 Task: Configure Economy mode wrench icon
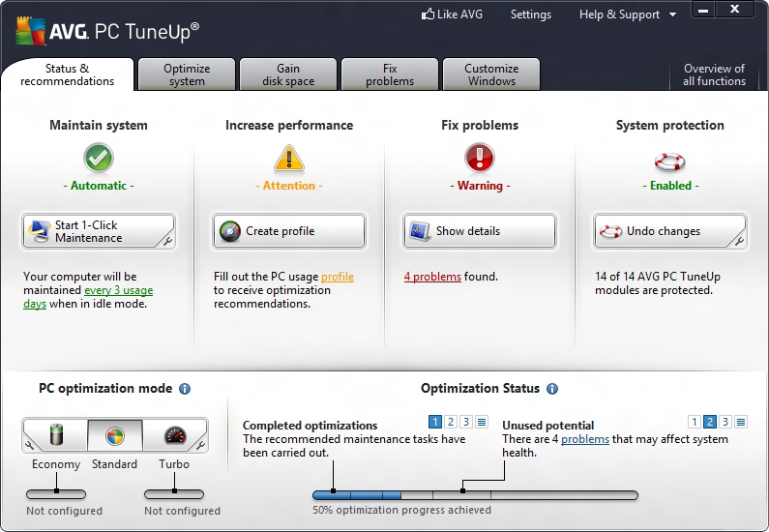tap(29, 445)
